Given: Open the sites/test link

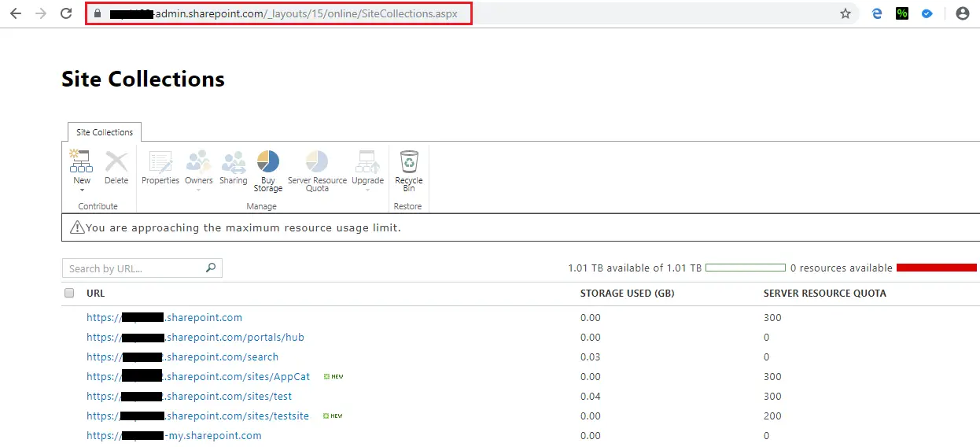Looking at the screenshot, I should click(x=189, y=396).
